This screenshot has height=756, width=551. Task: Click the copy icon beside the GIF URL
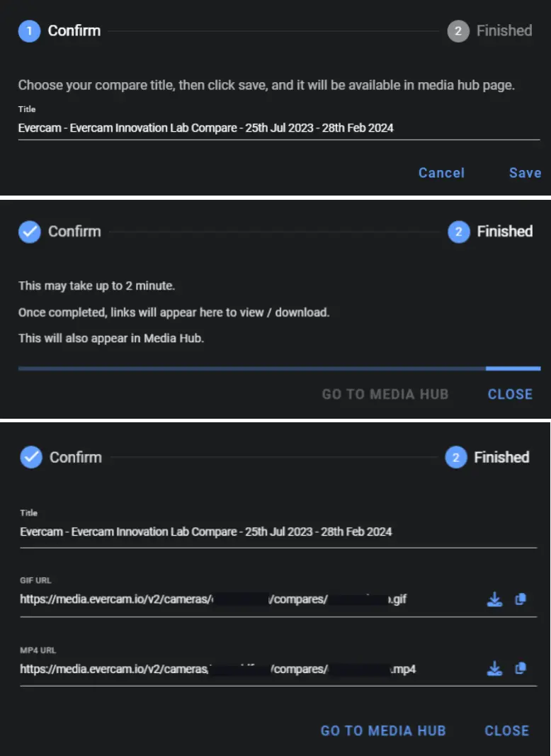(521, 599)
